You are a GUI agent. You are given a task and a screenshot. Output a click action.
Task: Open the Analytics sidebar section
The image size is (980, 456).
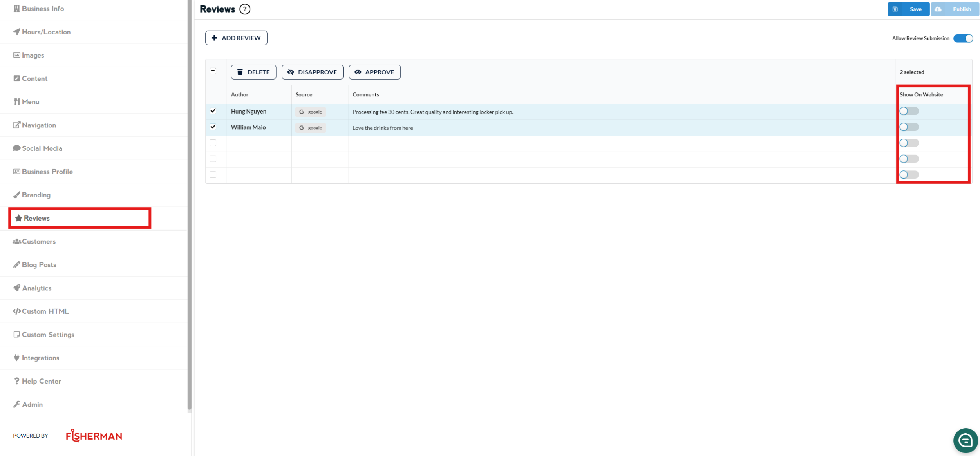[36, 288]
